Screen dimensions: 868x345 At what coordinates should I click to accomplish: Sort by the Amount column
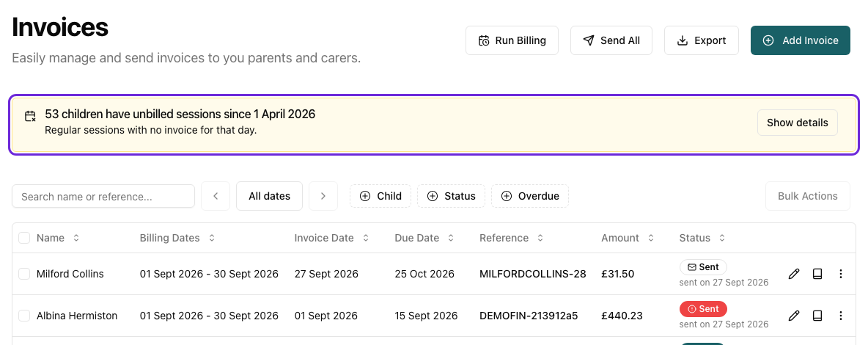pyautogui.click(x=628, y=238)
